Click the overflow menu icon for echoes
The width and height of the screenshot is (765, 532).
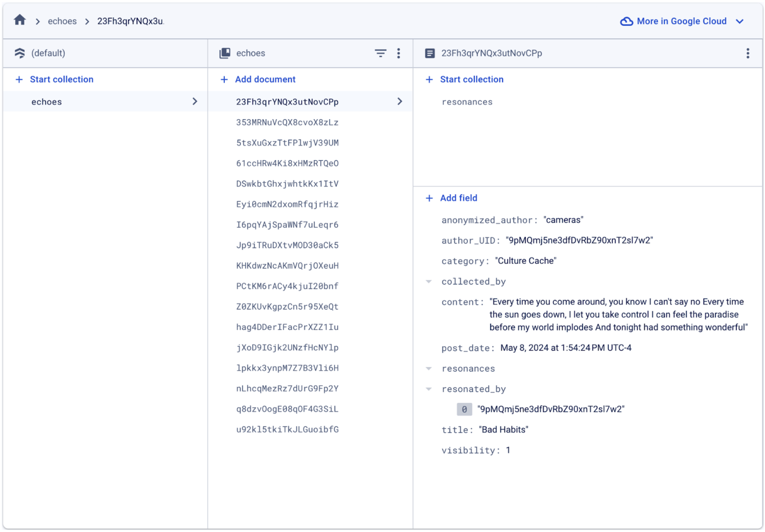[399, 53]
